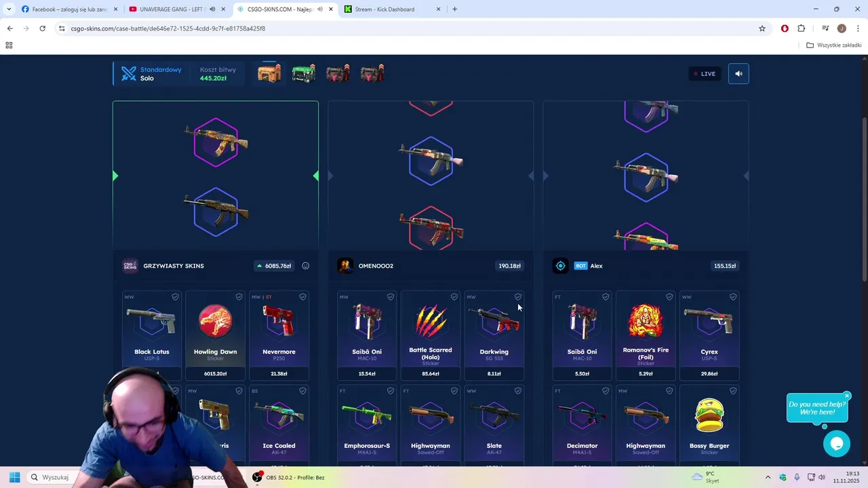
Task: Open the tab search dropdown arrow
Action: point(9,9)
